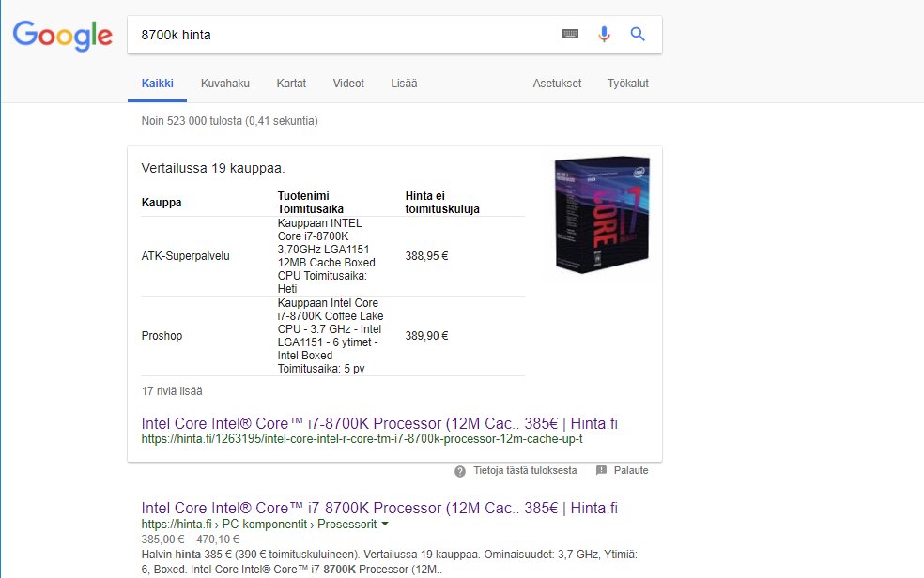Screen dimensions: 924x578
Task: Select the Kaikki tab
Action: tap(158, 84)
